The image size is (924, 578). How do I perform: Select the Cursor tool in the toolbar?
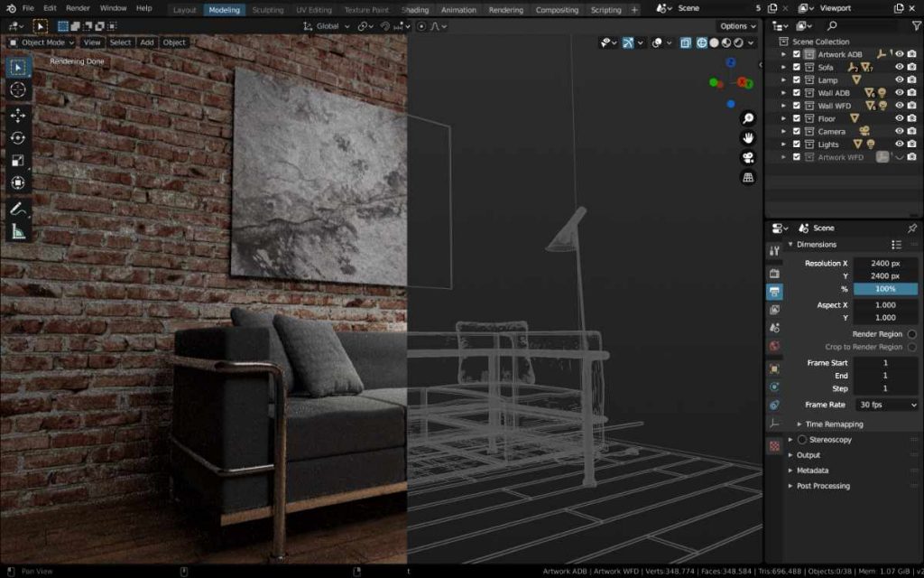[x=18, y=90]
